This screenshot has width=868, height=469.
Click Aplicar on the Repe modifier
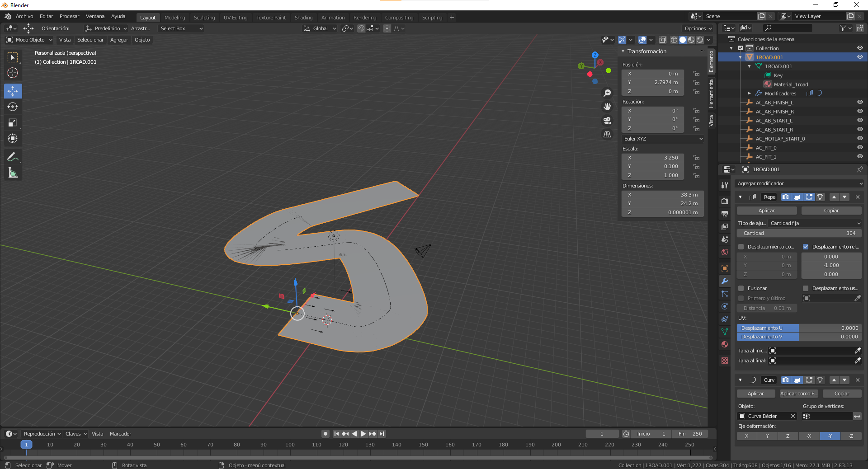tap(767, 211)
